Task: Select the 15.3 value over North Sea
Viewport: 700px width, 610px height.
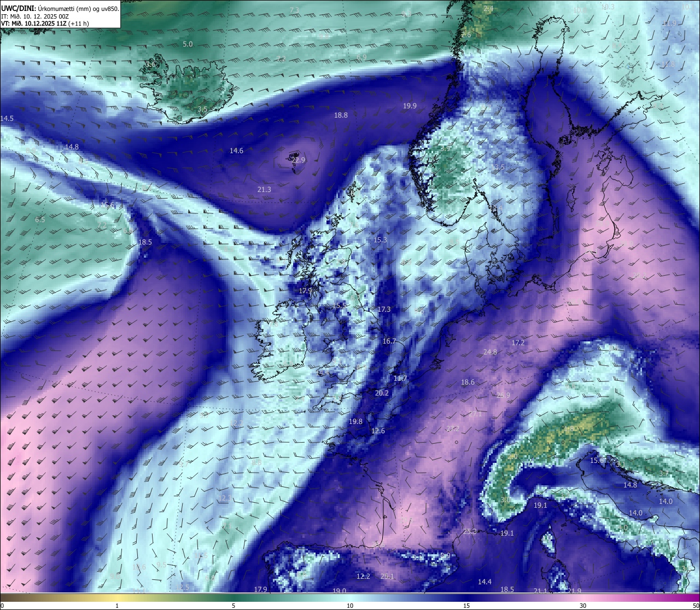Action: point(380,240)
